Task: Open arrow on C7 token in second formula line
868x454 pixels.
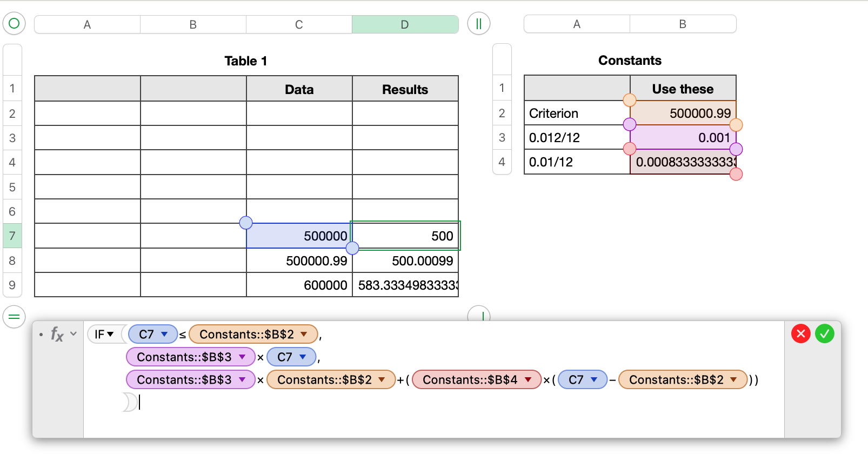Action: tap(303, 357)
